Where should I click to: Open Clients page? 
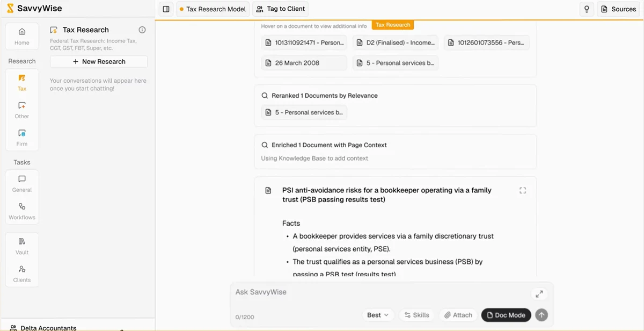tap(22, 274)
